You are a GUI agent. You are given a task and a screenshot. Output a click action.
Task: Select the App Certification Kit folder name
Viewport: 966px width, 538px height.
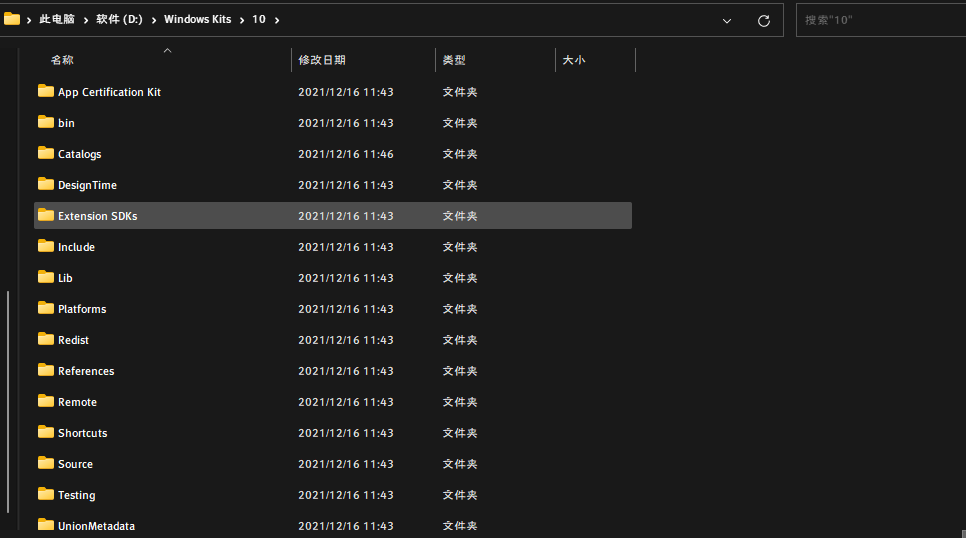pyautogui.click(x=109, y=92)
